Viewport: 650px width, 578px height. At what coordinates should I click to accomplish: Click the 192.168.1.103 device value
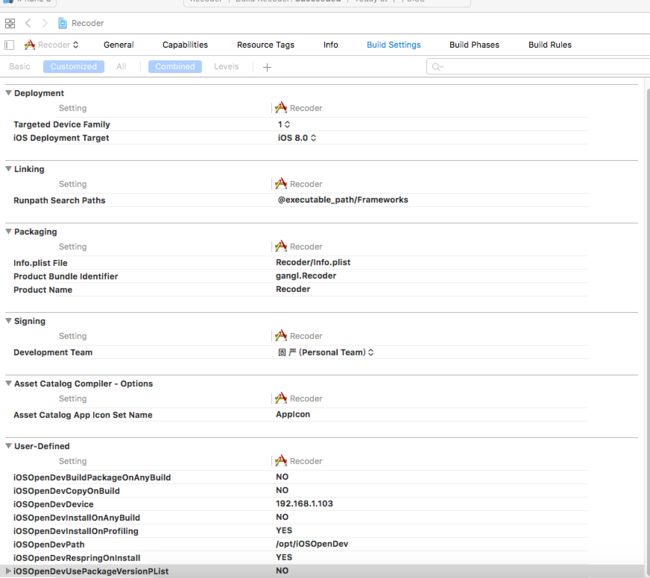click(x=304, y=503)
